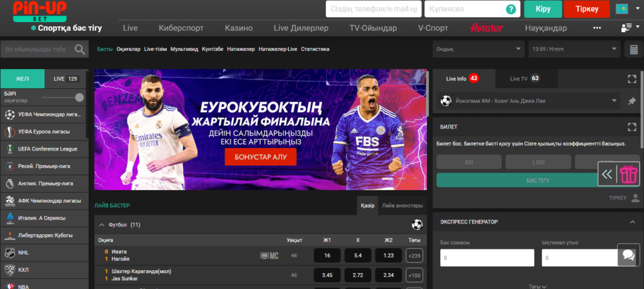Open the Kazakhstan flag language selector

622,9
